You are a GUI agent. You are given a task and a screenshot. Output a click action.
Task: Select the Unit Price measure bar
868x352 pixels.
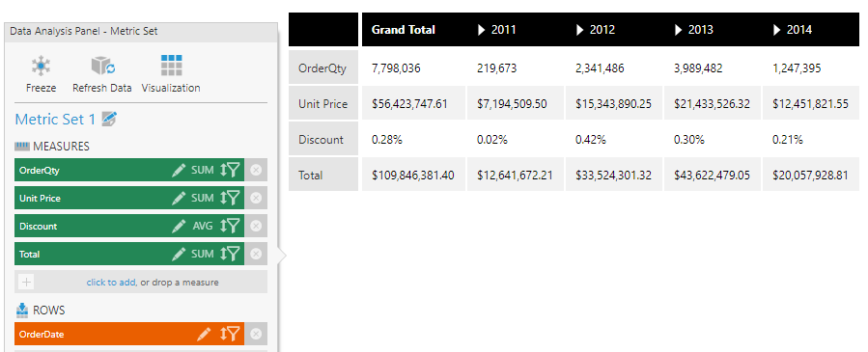(x=129, y=198)
